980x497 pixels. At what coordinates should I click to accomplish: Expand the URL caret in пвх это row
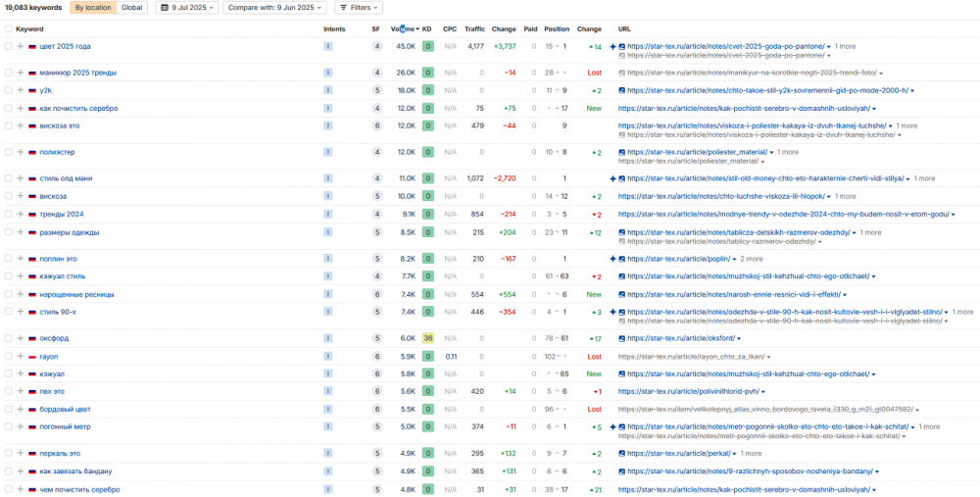(763, 392)
